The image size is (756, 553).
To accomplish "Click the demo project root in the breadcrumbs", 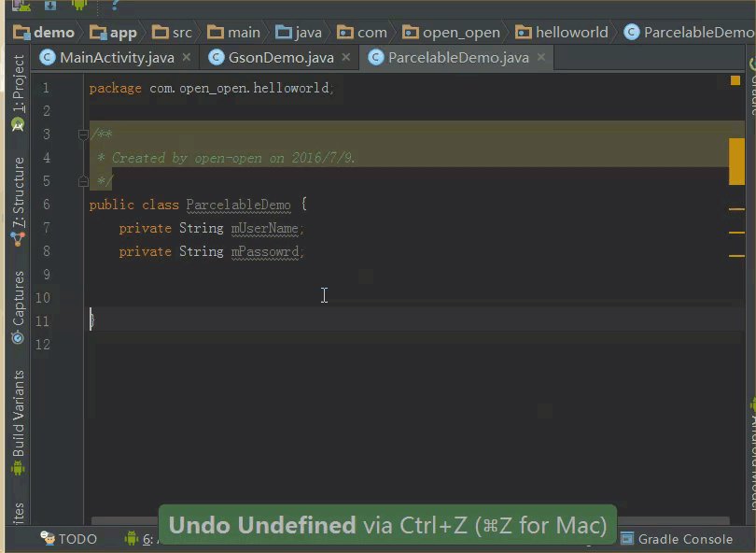I will coord(44,31).
